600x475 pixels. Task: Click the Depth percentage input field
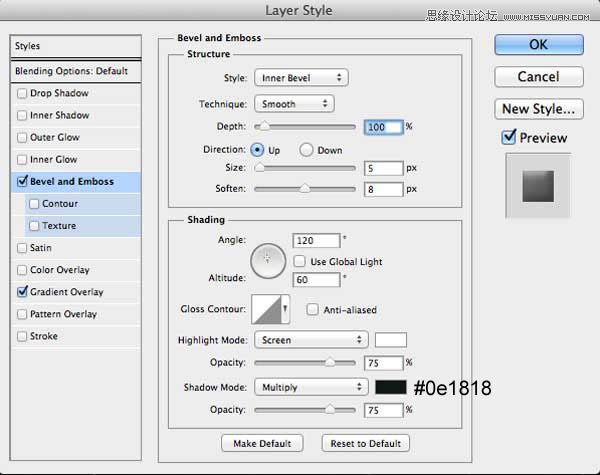pyautogui.click(x=384, y=127)
